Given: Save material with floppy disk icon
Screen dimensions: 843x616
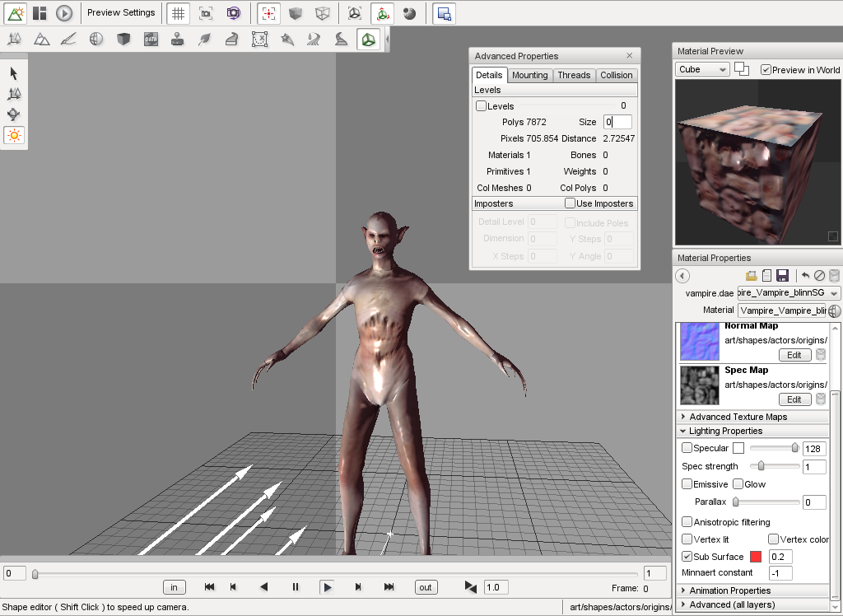Looking at the screenshot, I should pyautogui.click(x=782, y=276).
